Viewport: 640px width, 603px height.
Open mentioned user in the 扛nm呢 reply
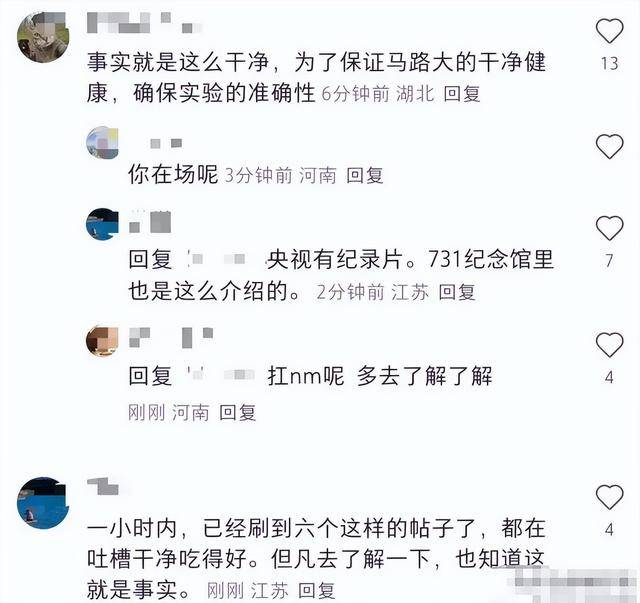(x=220, y=375)
